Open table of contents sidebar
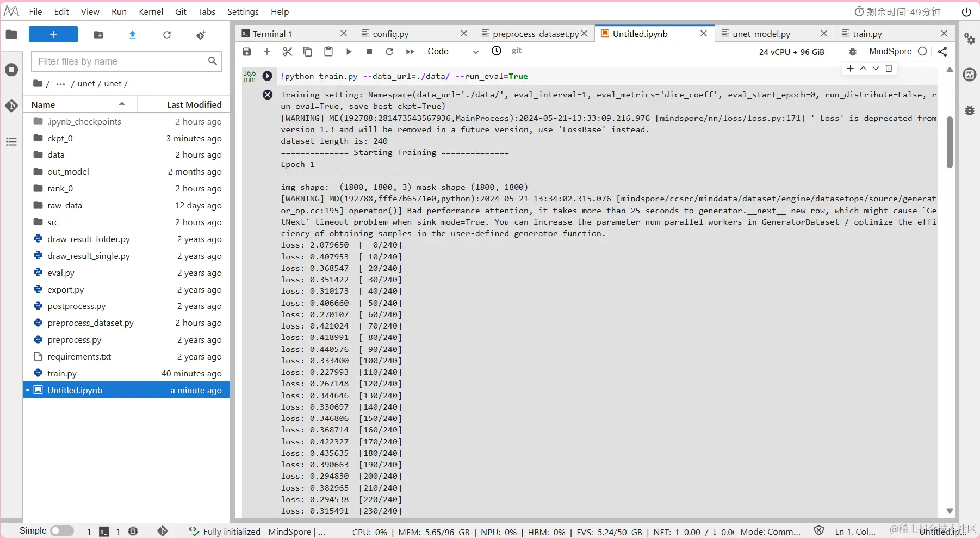Viewport: 980px width, 538px height. (x=11, y=142)
